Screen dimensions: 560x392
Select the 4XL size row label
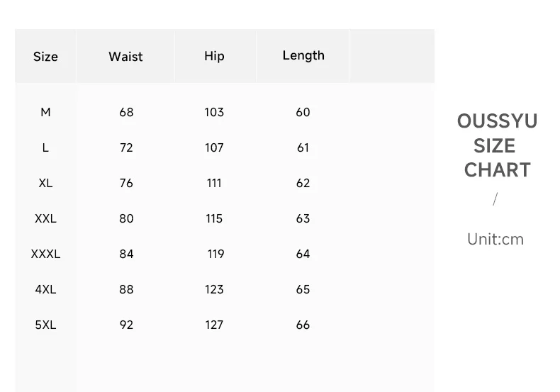point(45,289)
